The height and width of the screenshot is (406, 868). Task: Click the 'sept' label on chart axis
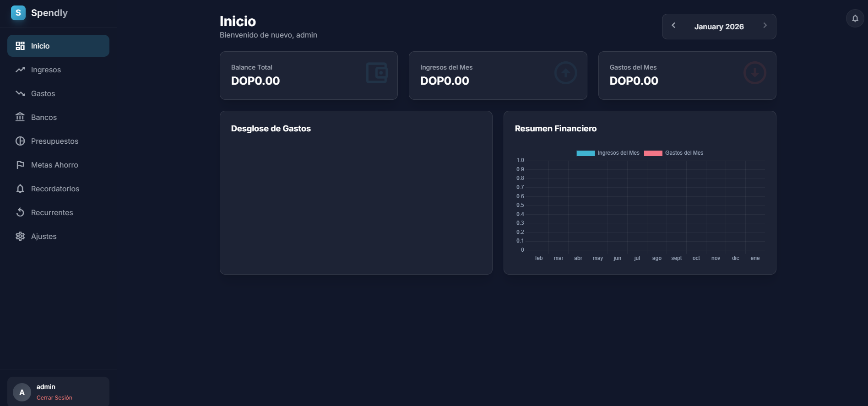click(x=677, y=258)
